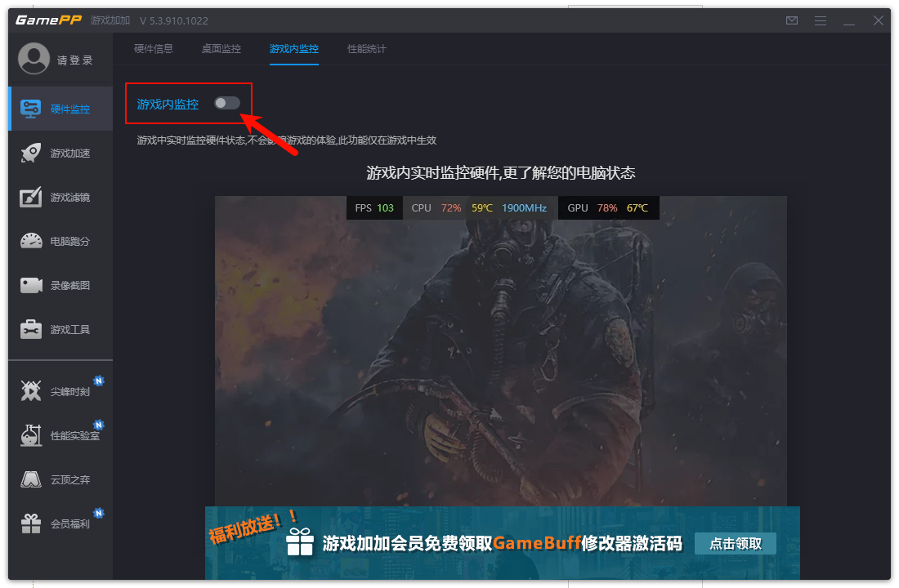Select the 硬件监控 sidebar icon

pos(30,109)
